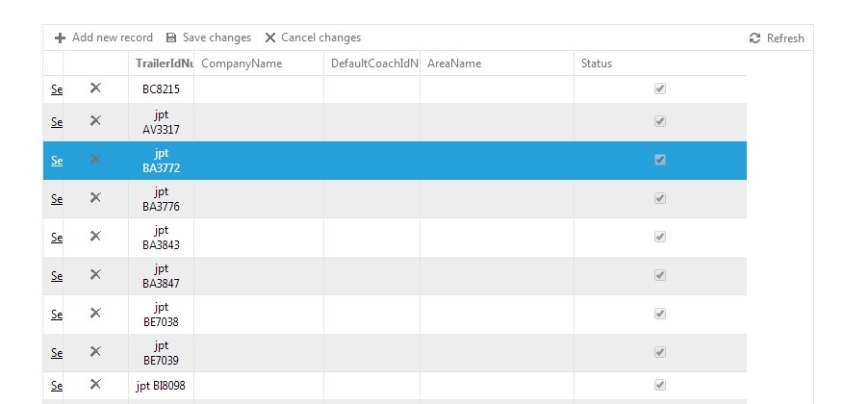
Task: Click the AreaName cell for jpt BE7039
Action: [x=497, y=353]
